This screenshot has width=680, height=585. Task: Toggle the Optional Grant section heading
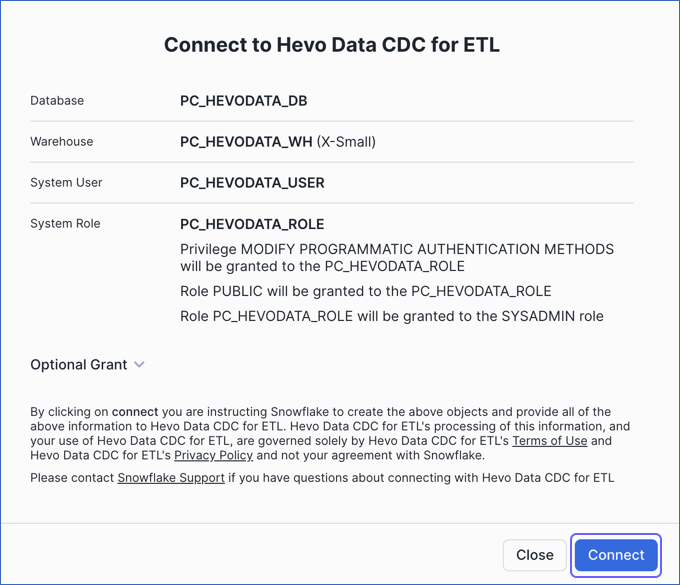[79, 365]
